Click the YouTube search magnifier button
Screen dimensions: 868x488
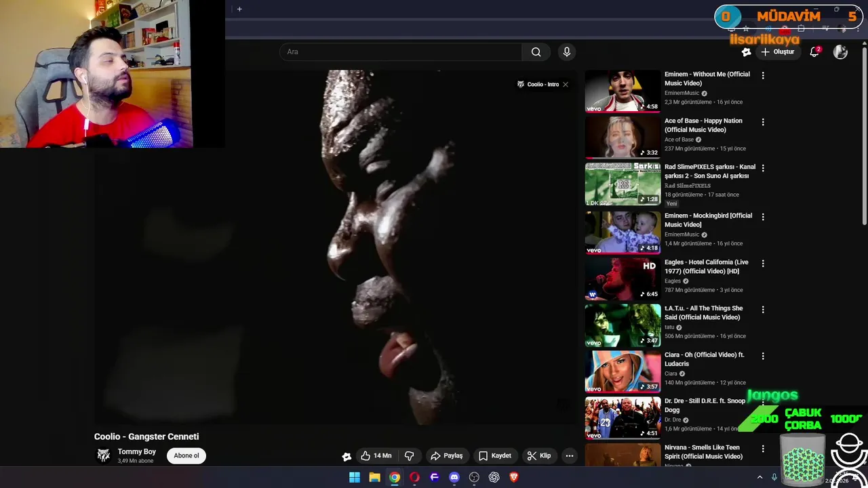pos(536,52)
